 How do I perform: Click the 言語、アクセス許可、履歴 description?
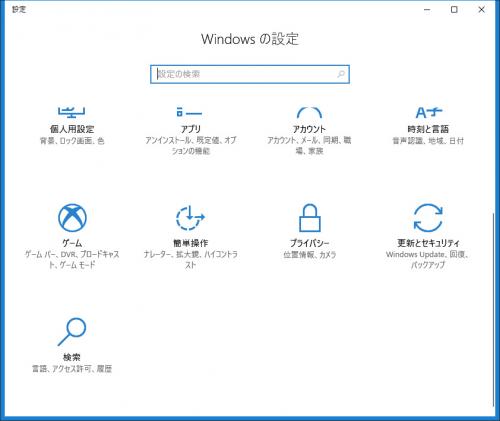tap(72, 369)
